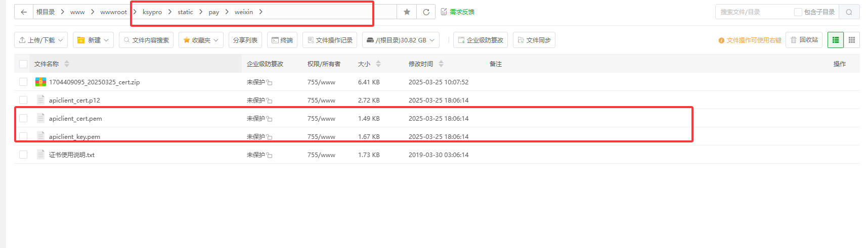Screen dimensions: 868x248
Task: Click the star favorite path icon
Action: [x=407, y=12]
